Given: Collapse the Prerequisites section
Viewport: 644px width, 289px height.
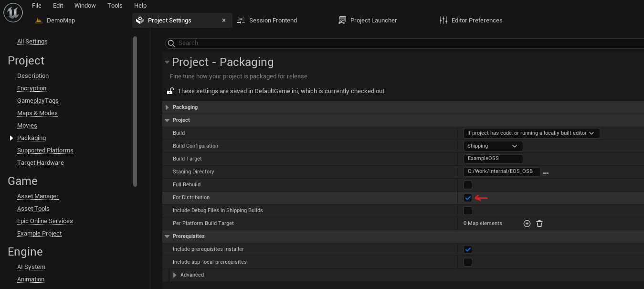Looking at the screenshot, I should (x=167, y=236).
